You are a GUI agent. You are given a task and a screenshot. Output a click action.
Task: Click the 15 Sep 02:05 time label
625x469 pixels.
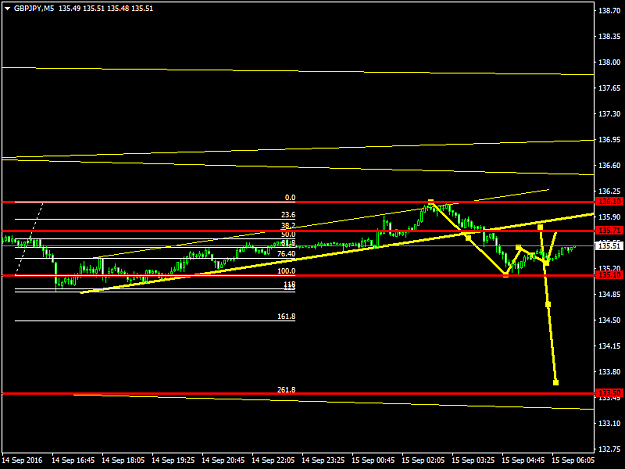pos(423,460)
